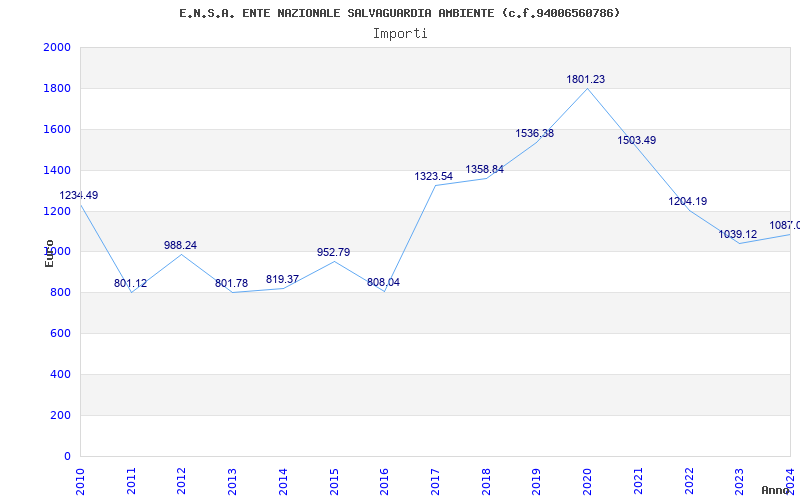
Task: Click the y-axis value 1800
Action: point(57,88)
